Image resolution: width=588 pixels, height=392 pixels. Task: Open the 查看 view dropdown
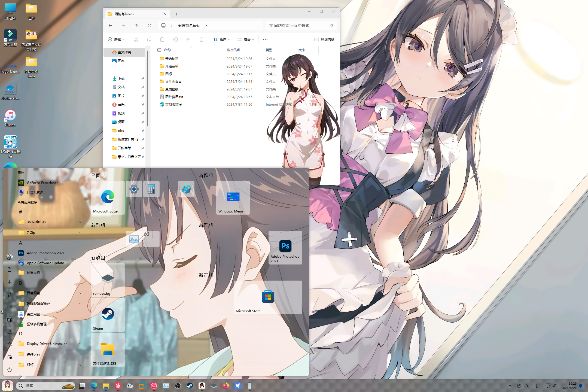pos(246,39)
